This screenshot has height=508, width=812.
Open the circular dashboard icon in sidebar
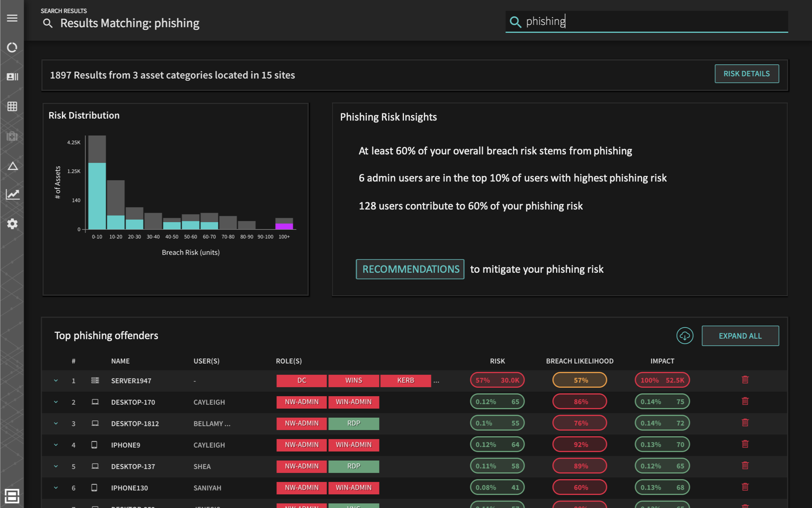click(x=12, y=47)
